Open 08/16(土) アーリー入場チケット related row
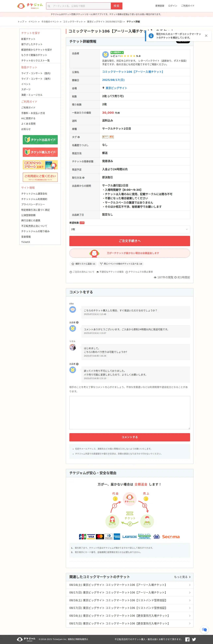This screenshot has height=644, width=213. click(x=129, y=585)
